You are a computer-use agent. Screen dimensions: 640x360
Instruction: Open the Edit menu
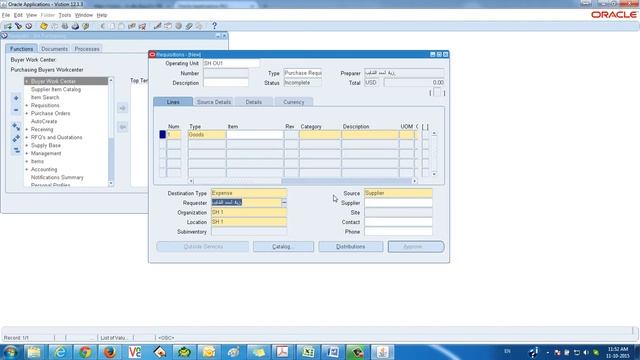[18, 15]
